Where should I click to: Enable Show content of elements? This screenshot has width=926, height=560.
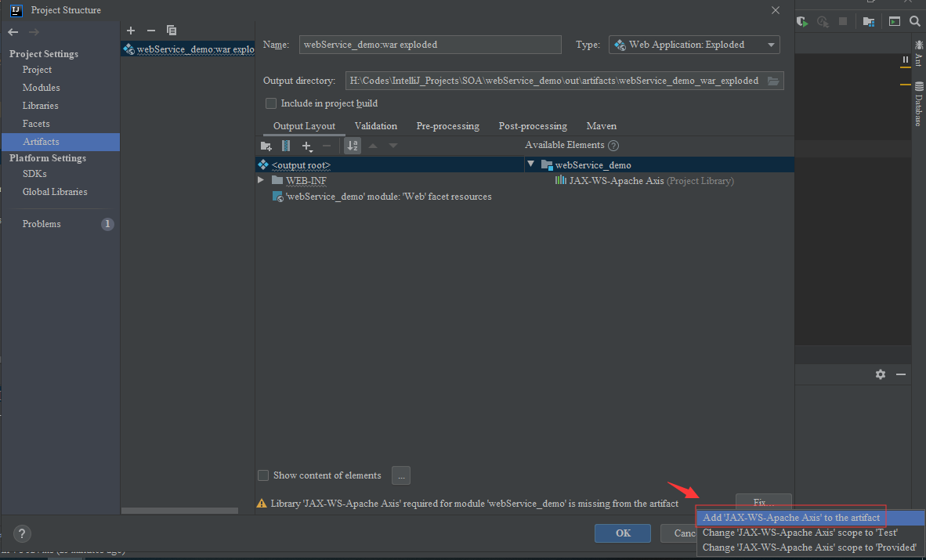point(263,475)
